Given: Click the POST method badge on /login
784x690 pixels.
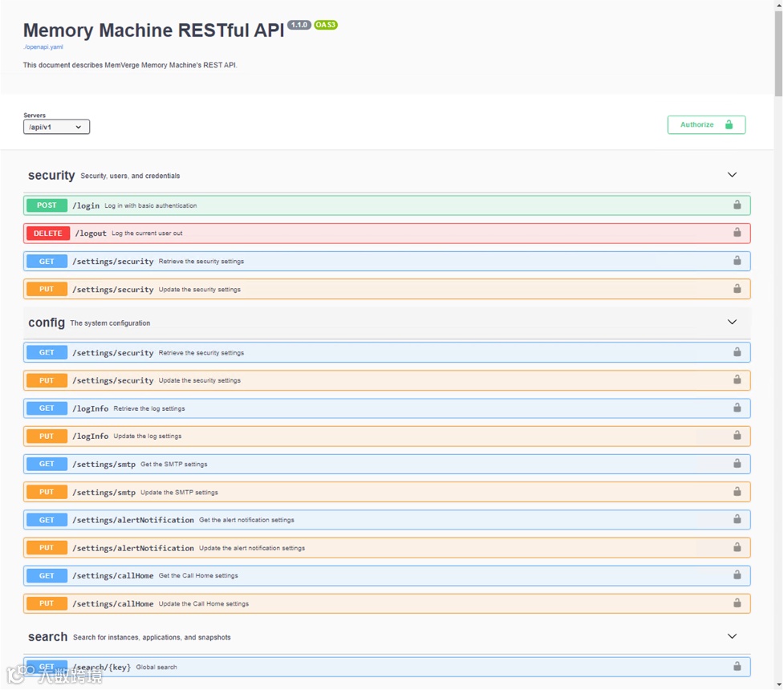Looking at the screenshot, I should [x=47, y=205].
